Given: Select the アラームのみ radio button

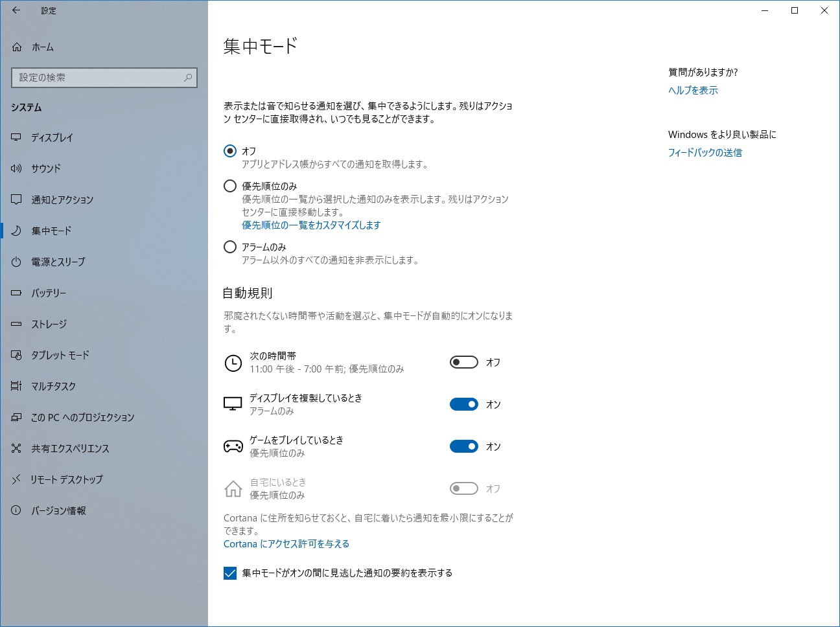Looking at the screenshot, I should tap(229, 247).
